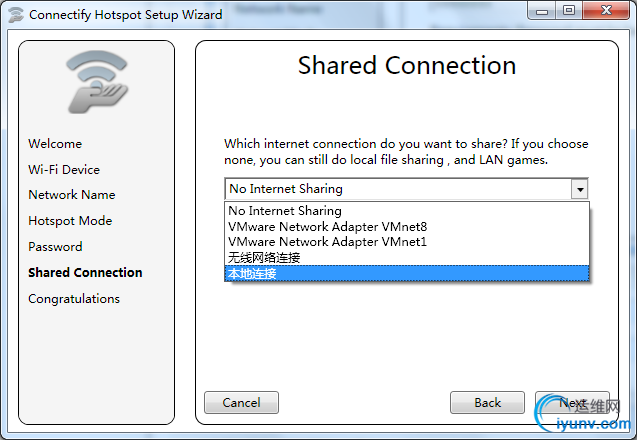Click the Next button
637x440 pixels.
click(x=572, y=403)
